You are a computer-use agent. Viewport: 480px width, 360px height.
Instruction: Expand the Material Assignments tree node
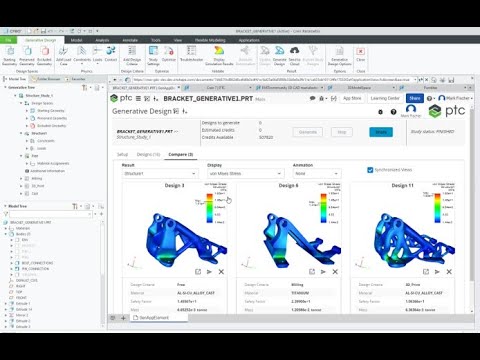[x=27, y=164]
